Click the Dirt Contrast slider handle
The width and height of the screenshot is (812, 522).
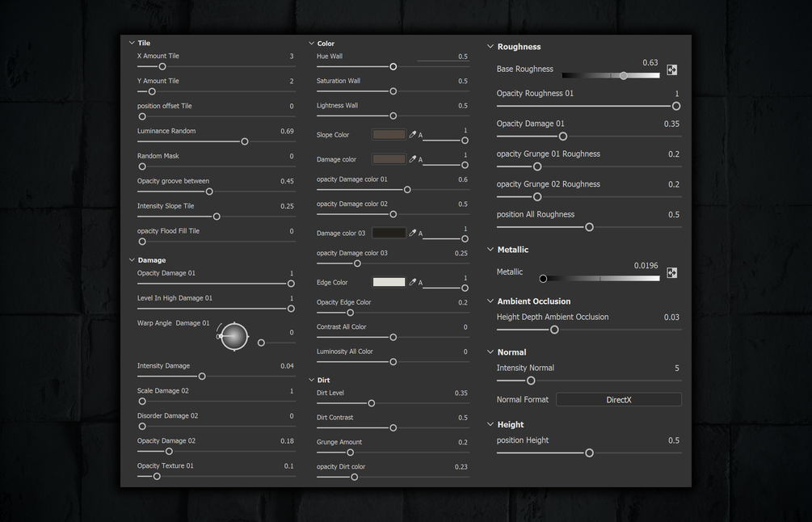[x=393, y=428]
